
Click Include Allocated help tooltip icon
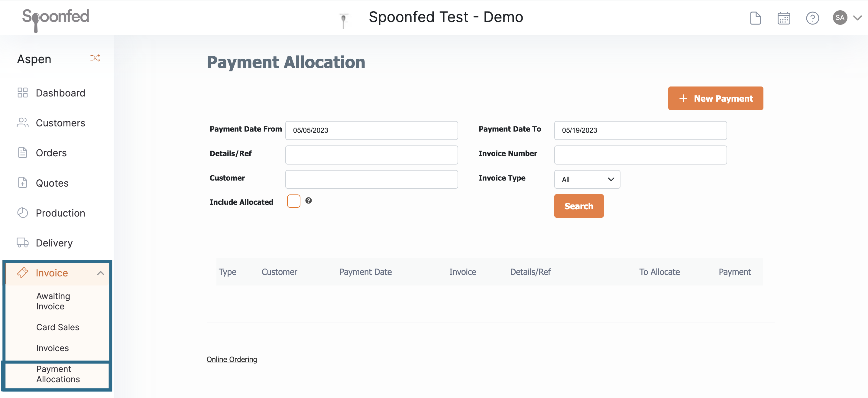[308, 201]
